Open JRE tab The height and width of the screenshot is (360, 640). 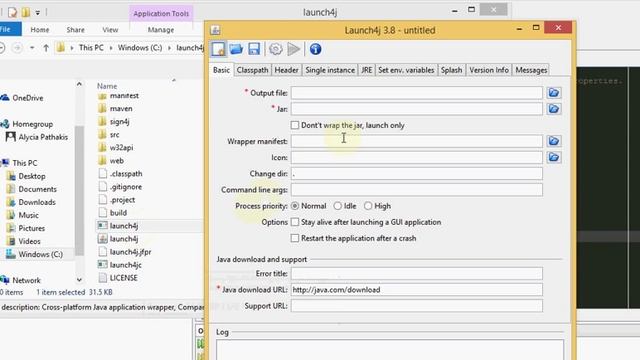367,70
